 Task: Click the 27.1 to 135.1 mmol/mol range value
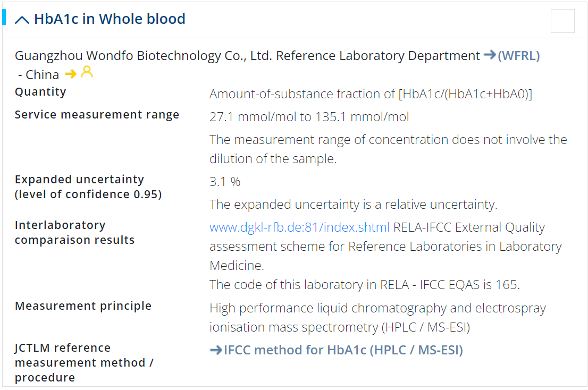pyautogui.click(x=309, y=117)
